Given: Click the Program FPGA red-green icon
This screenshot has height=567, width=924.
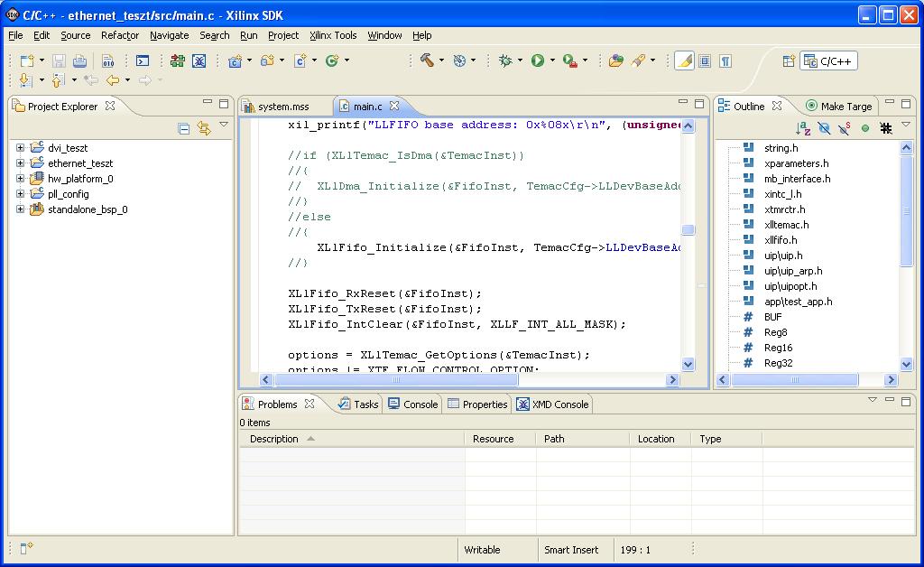Looking at the screenshot, I should [178, 60].
